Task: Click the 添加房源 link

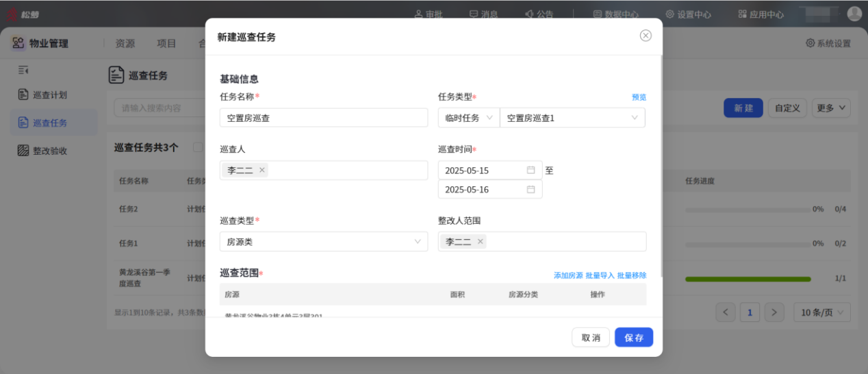Action: [x=568, y=275]
